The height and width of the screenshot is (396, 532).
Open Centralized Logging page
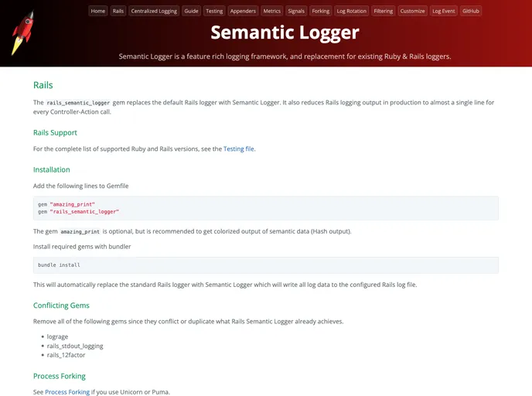pyautogui.click(x=154, y=11)
